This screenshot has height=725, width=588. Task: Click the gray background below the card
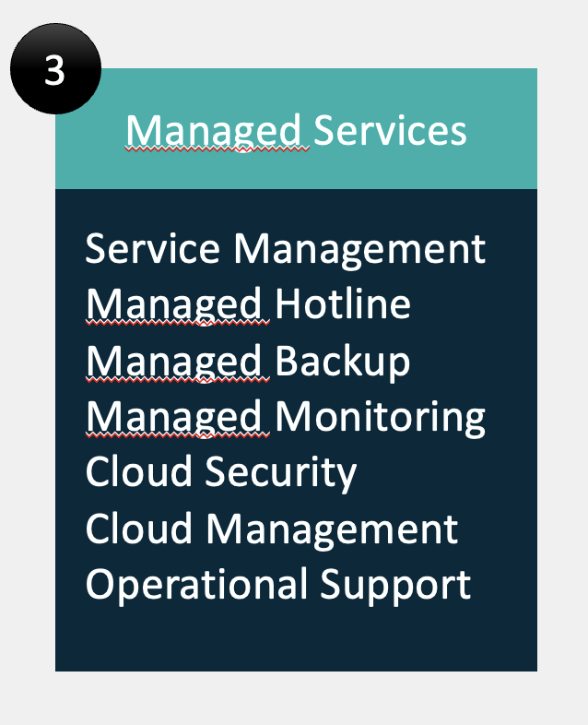point(295,699)
